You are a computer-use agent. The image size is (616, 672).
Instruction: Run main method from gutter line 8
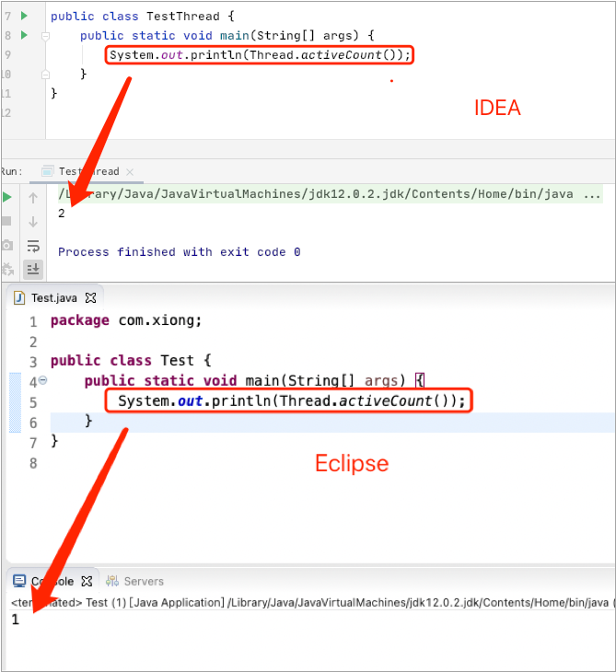point(24,35)
